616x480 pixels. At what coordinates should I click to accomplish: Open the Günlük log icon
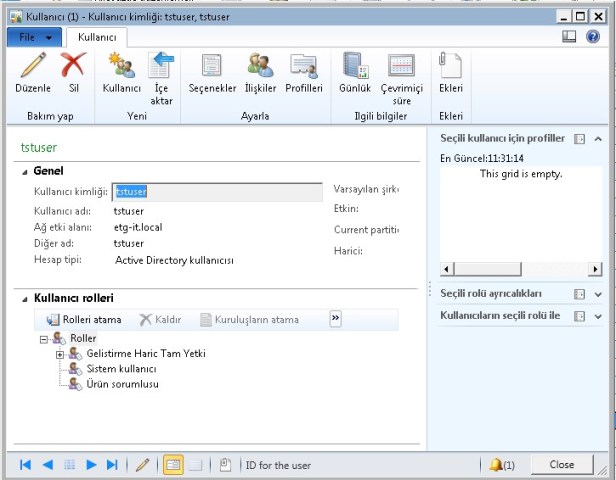355,67
